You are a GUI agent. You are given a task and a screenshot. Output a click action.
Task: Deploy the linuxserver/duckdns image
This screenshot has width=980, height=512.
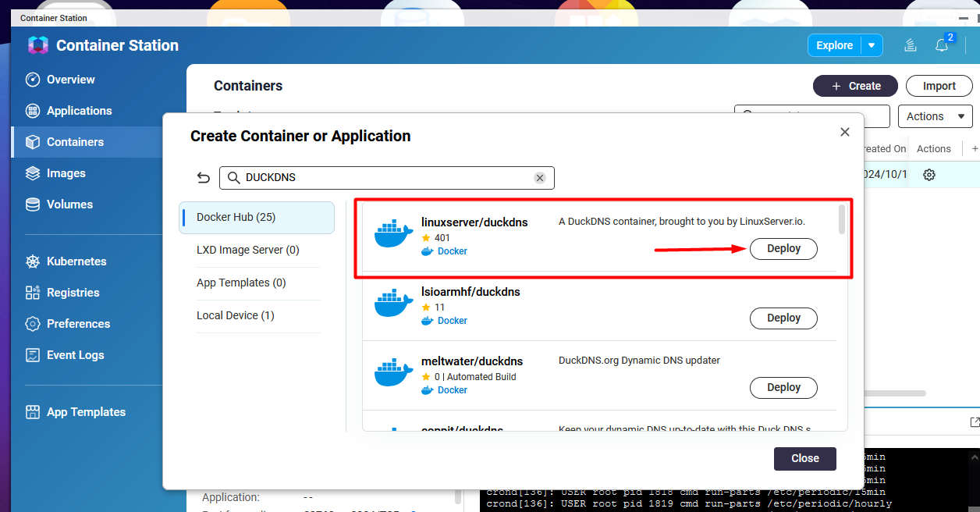click(x=783, y=249)
